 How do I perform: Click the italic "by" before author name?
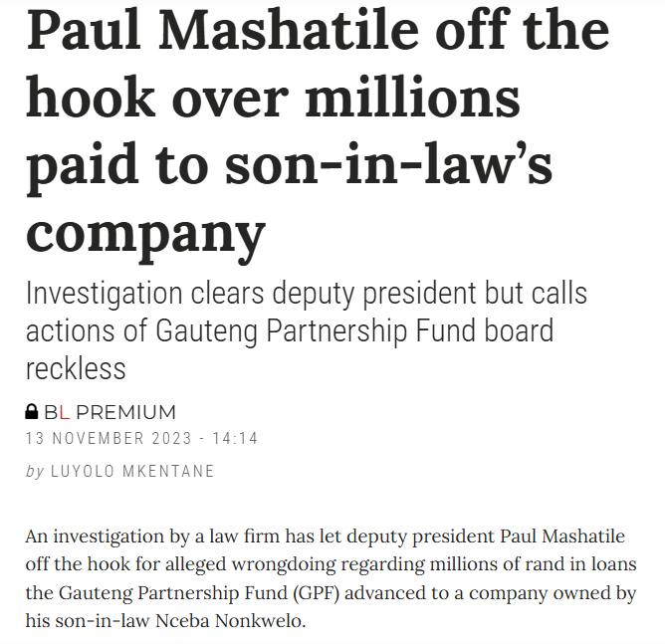[35, 472]
